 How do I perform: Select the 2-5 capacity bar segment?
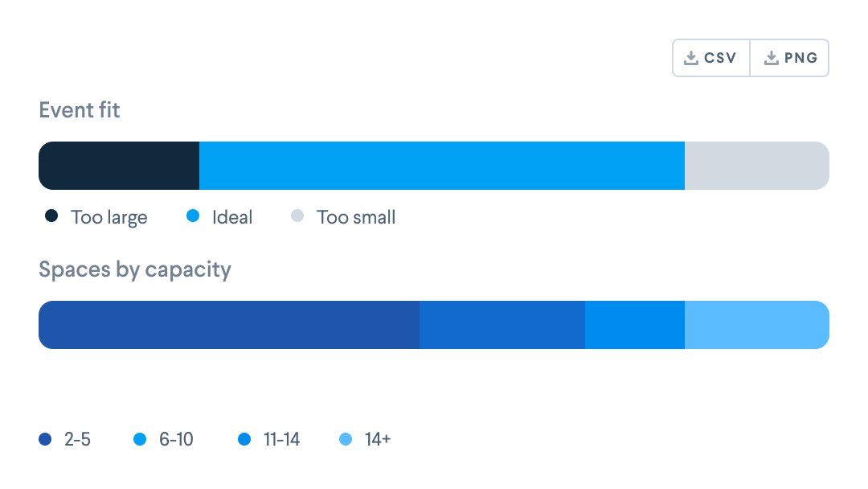[229, 325]
